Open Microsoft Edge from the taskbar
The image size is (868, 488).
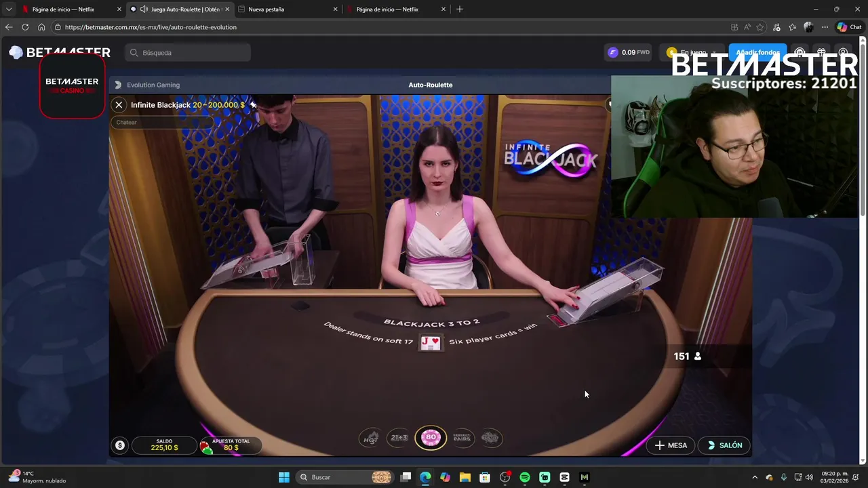pyautogui.click(x=425, y=477)
